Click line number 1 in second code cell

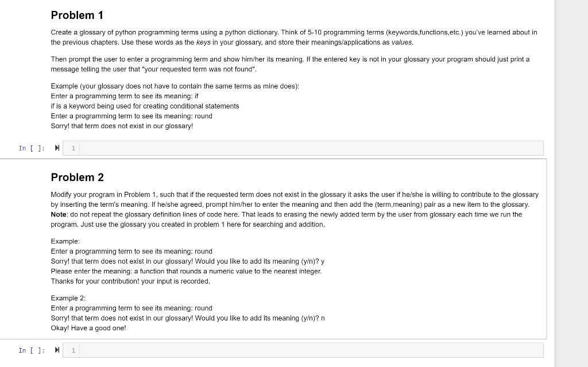point(73,350)
